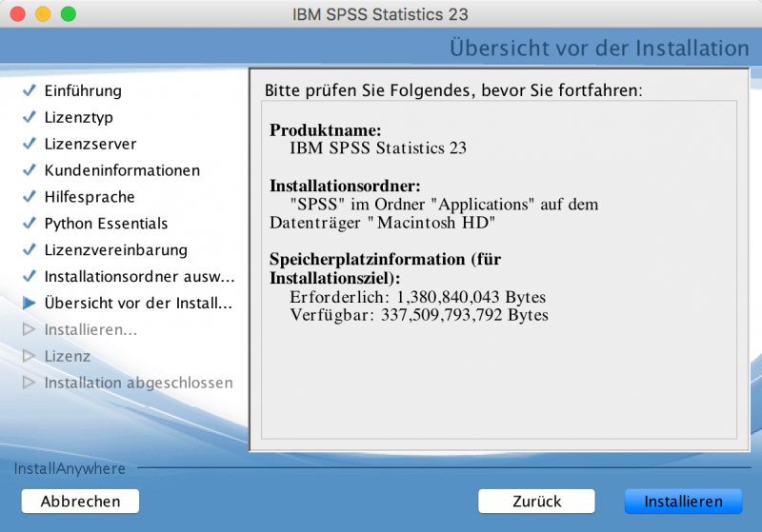Select the Installation abgeschlossen step label

(x=138, y=383)
